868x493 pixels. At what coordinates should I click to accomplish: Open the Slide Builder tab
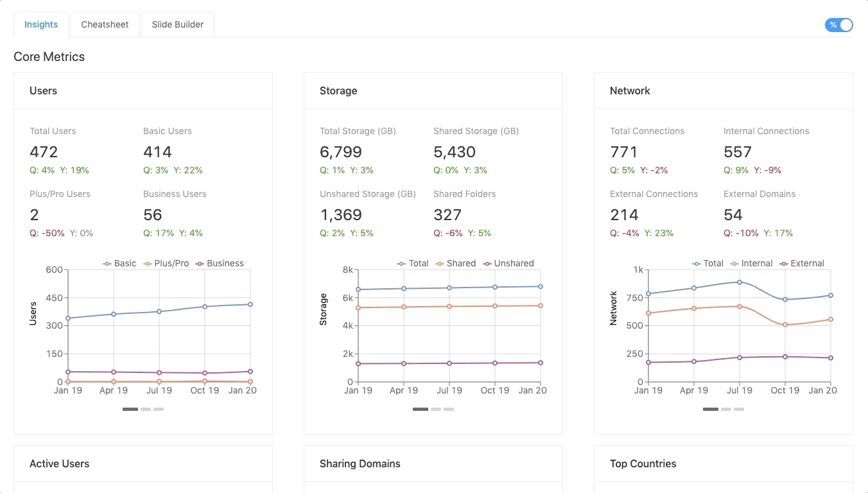(178, 24)
